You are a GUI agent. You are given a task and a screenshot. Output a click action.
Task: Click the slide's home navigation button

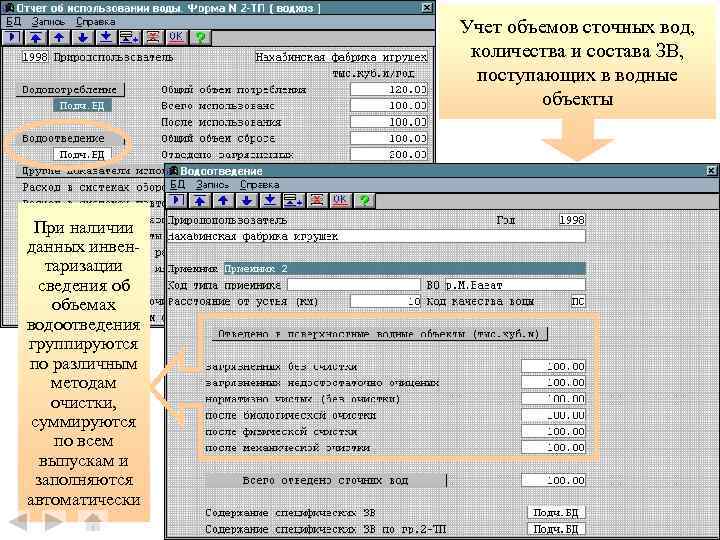[x=93, y=522]
